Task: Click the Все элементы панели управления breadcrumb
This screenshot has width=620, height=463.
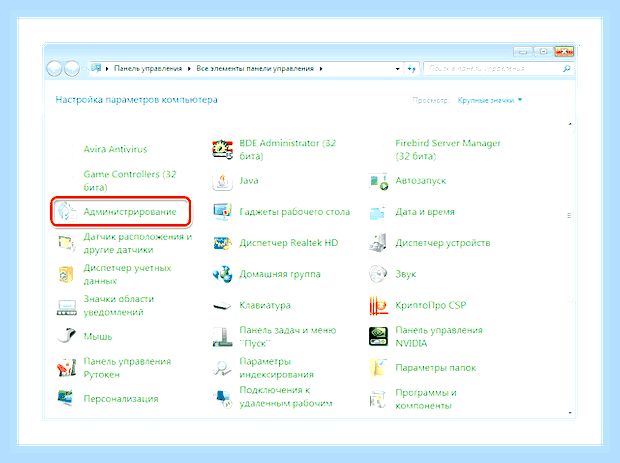Action: (255, 68)
